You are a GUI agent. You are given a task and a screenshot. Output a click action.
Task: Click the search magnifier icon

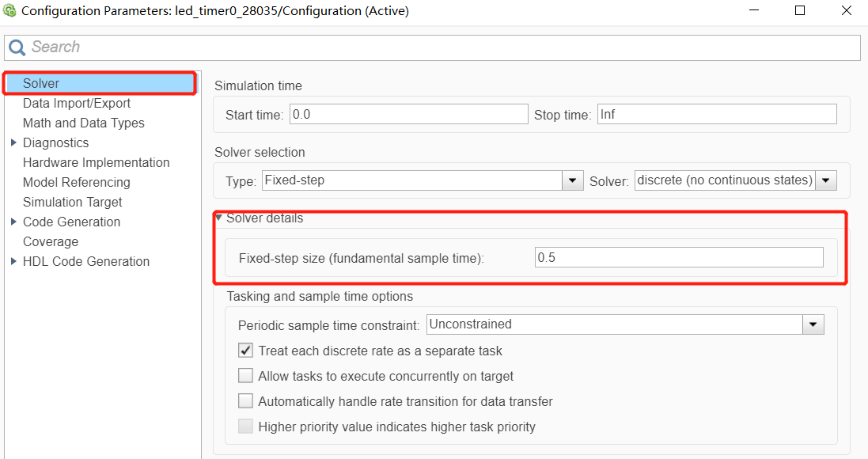[17, 47]
